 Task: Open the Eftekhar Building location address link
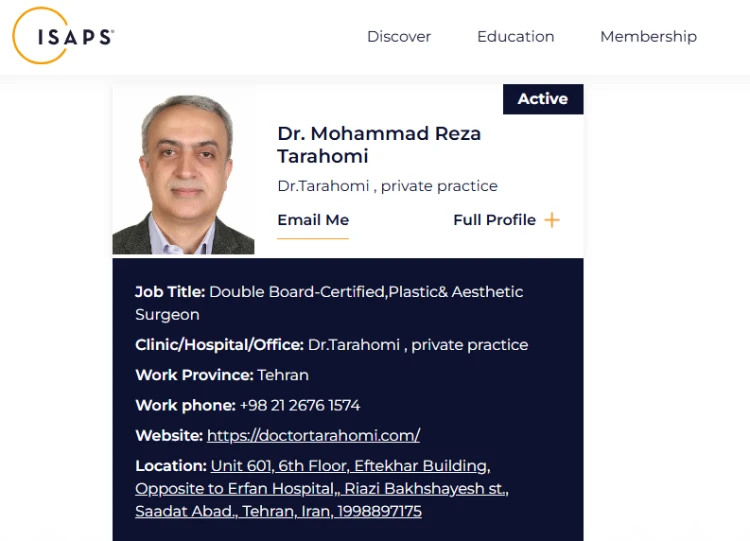pos(350,466)
